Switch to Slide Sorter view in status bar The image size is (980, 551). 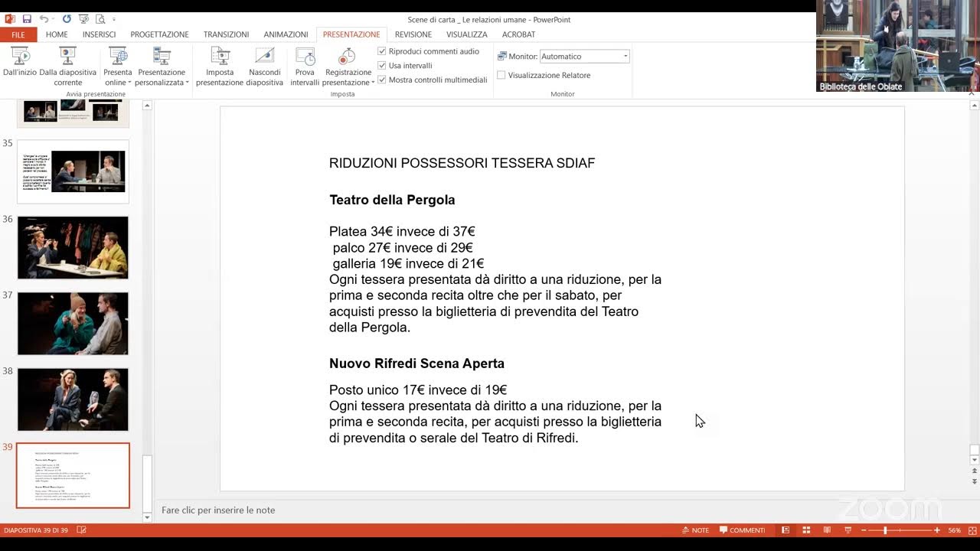(806, 530)
